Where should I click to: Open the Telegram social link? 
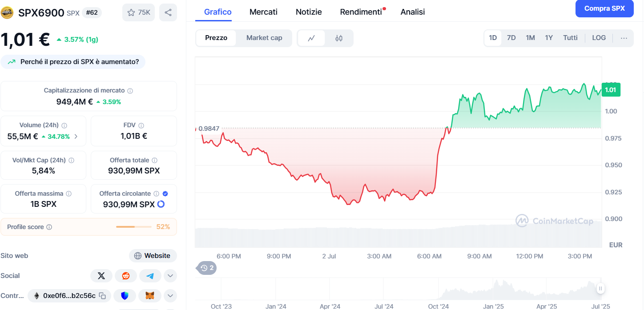150,276
